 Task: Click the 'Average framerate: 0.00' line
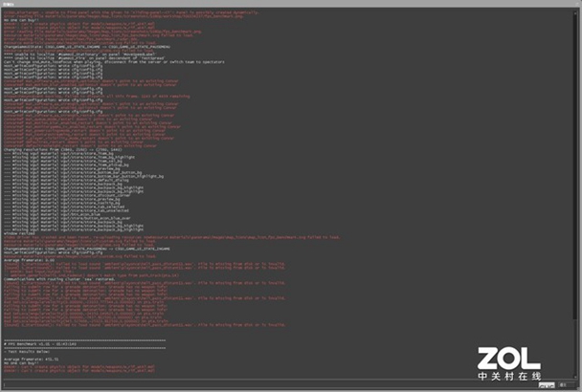(x=29, y=260)
